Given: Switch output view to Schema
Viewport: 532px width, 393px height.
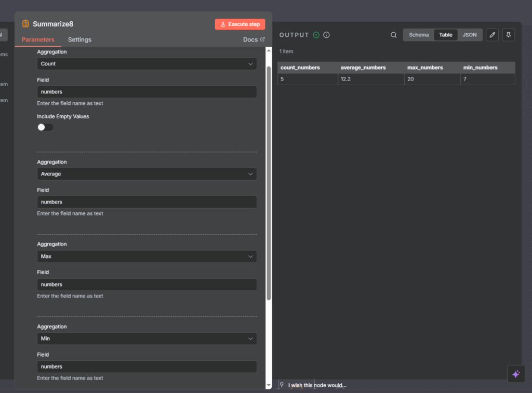Looking at the screenshot, I should 419,35.
